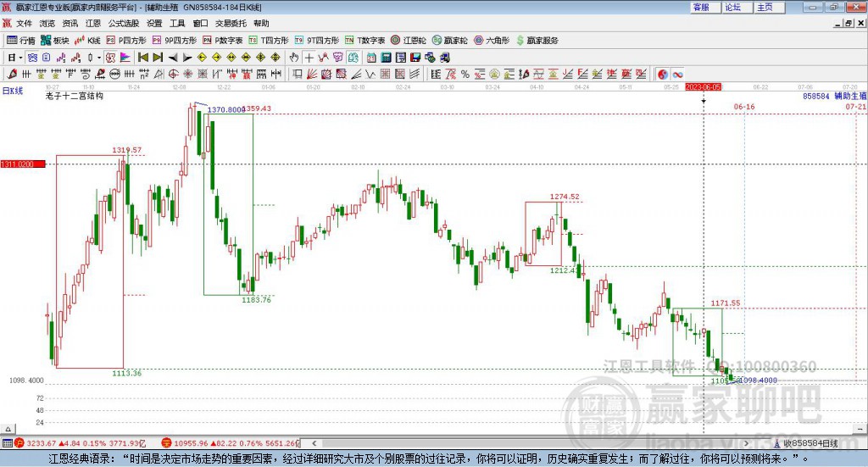The image size is (868, 467).
Task: Open the 六角形 hexagon tool
Action: [x=492, y=41]
